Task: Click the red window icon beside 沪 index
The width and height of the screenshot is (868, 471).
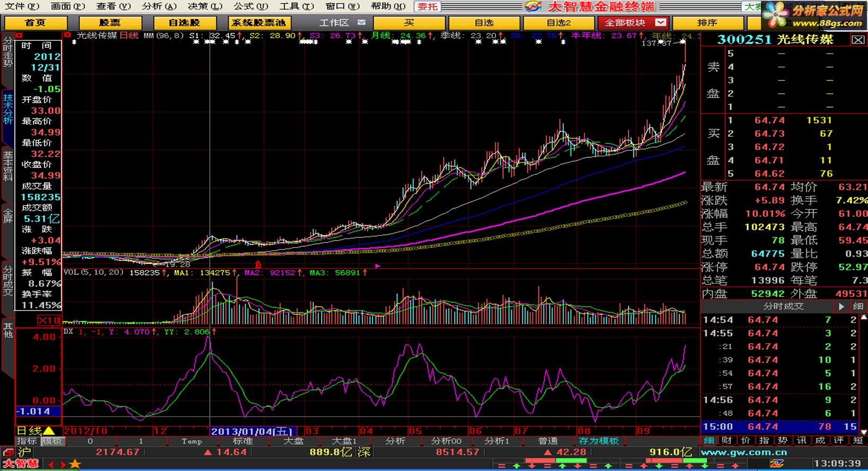Action: tap(7, 452)
